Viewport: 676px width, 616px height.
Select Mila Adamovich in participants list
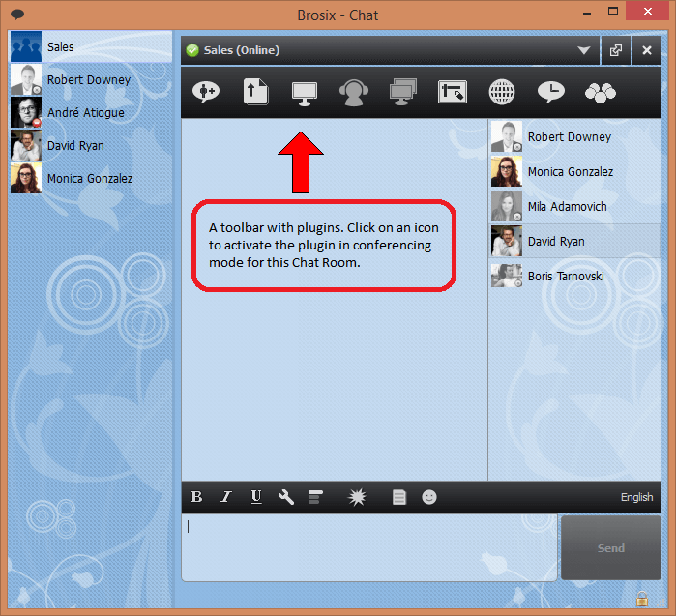pyautogui.click(x=575, y=207)
